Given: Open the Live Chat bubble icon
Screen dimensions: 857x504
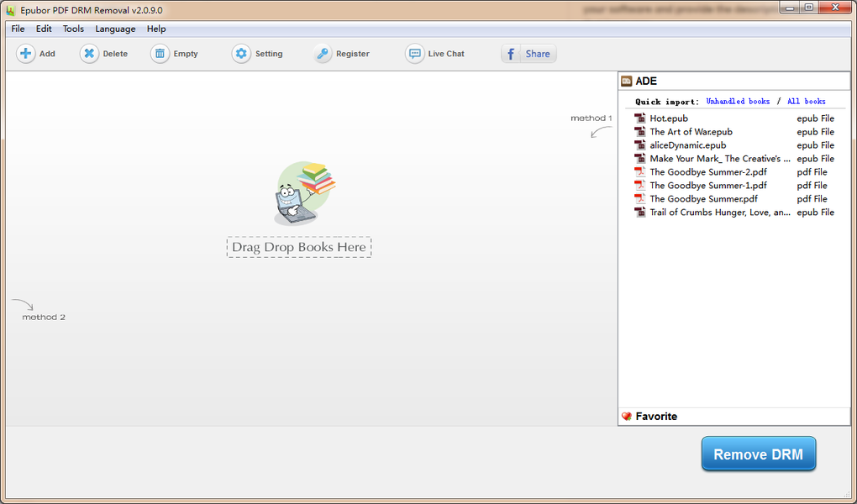Looking at the screenshot, I should click(x=415, y=54).
